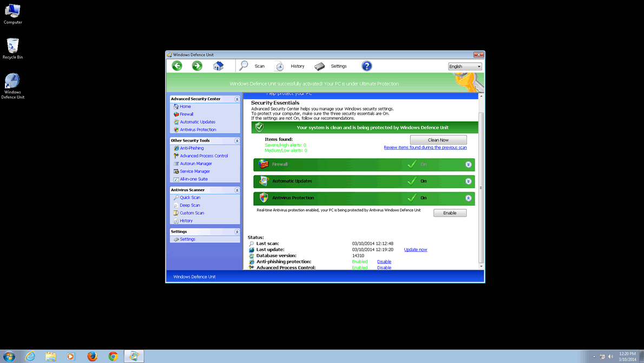Expand the Automatic Updates section chevron
The width and height of the screenshot is (644, 363).
point(468,181)
